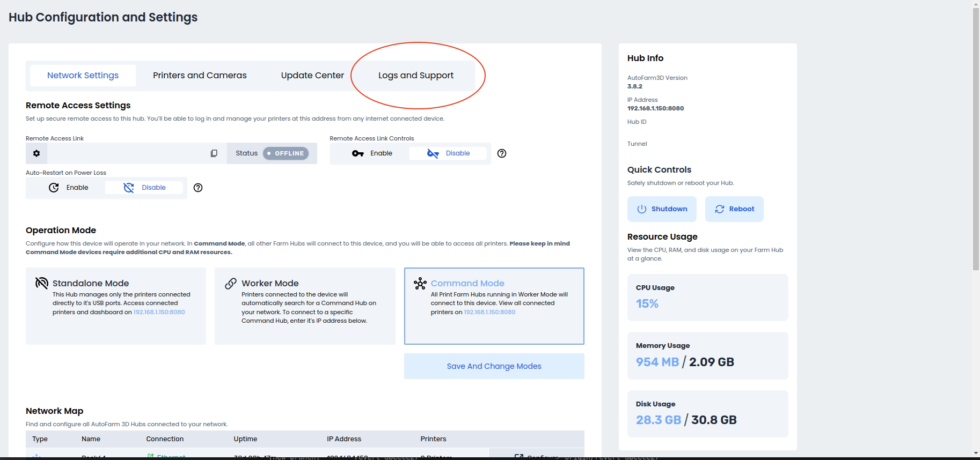Click the Worker Mode link icon
Viewport: 980px width, 460px height.
231,284
